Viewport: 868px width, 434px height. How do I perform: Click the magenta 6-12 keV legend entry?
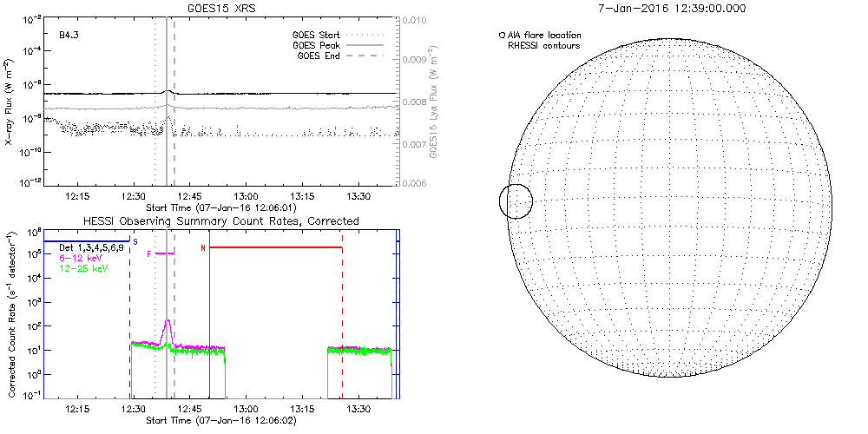coord(80,258)
